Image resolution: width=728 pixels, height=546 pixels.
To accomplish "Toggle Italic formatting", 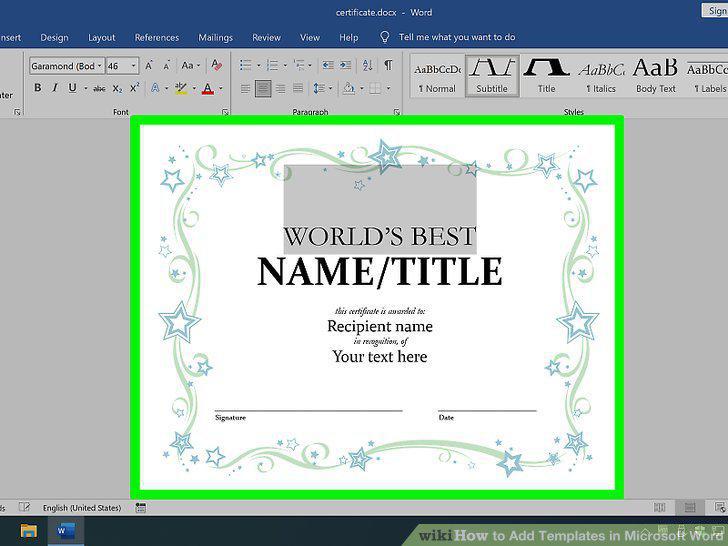I will tap(55, 88).
